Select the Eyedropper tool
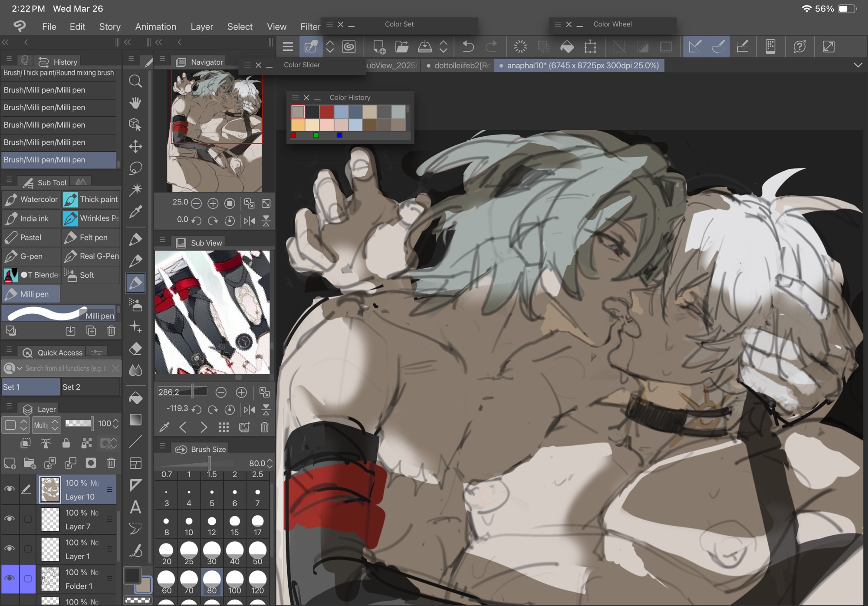Image resolution: width=868 pixels, height=606 pixels. coord(135,212)
